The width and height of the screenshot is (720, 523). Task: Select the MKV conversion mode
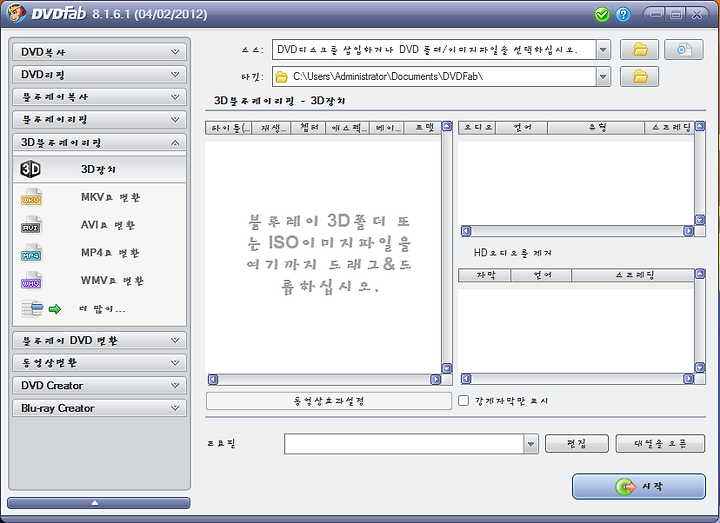coord(100,197)
